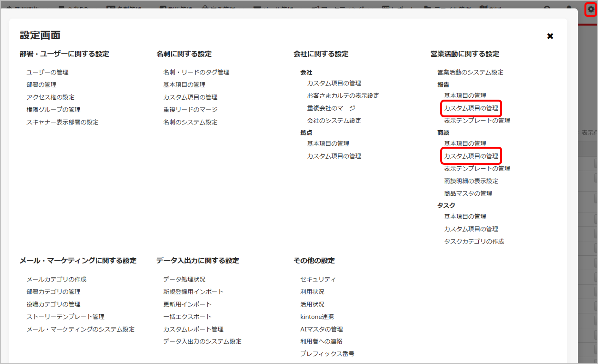This screenshot has width=598, height=364.
Task: Close the settings screen with X
Action: click(x=550, y=36)
